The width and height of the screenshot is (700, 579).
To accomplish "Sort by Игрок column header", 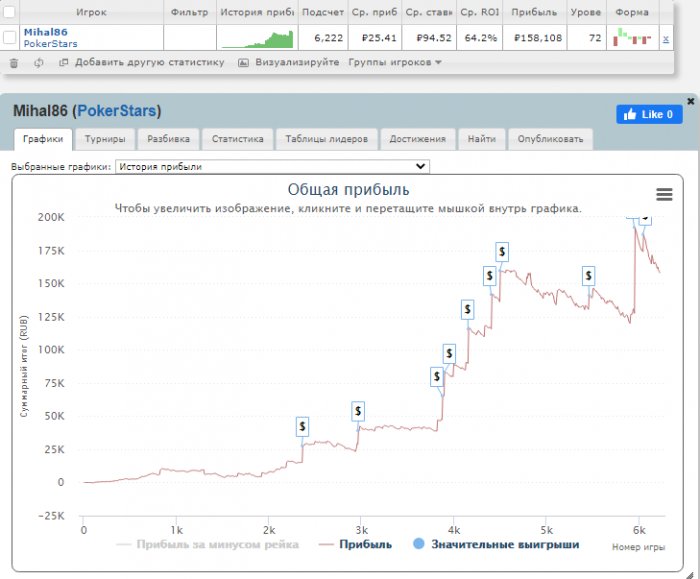I will pyautogui.click(x=91, y=12).
